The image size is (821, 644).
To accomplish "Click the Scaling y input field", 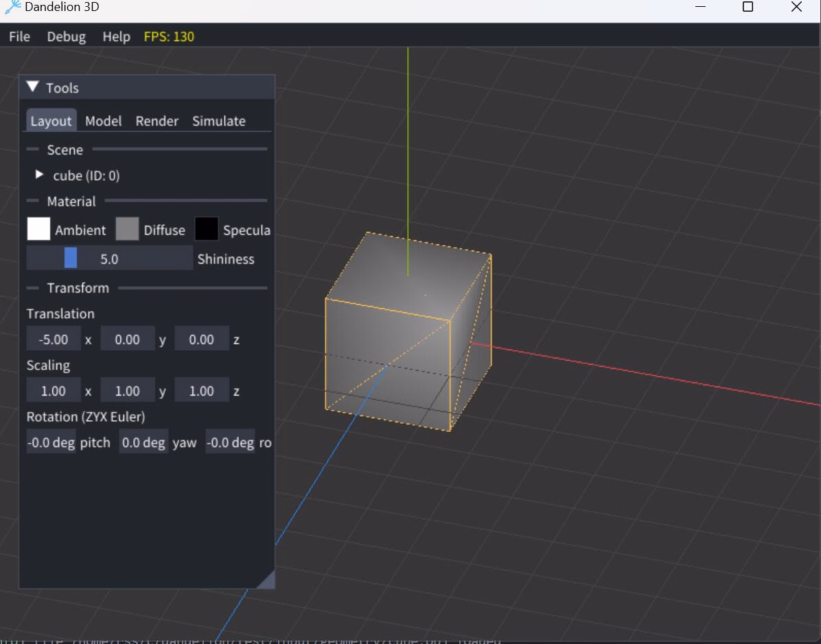I will click(x=127, y=391).
